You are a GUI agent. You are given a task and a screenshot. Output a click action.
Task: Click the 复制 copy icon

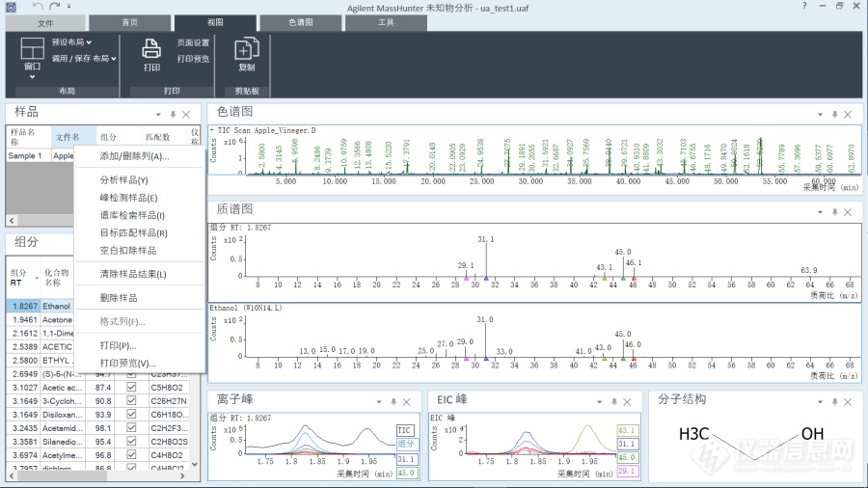pos(246,48)
